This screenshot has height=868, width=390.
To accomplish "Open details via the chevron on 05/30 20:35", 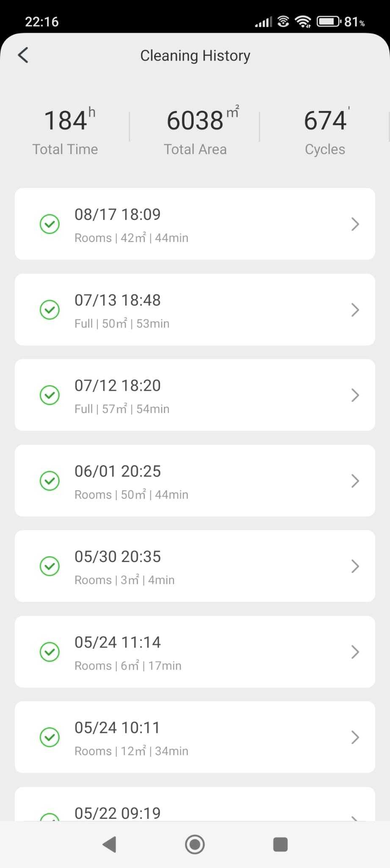I will (x=355, y=566).
